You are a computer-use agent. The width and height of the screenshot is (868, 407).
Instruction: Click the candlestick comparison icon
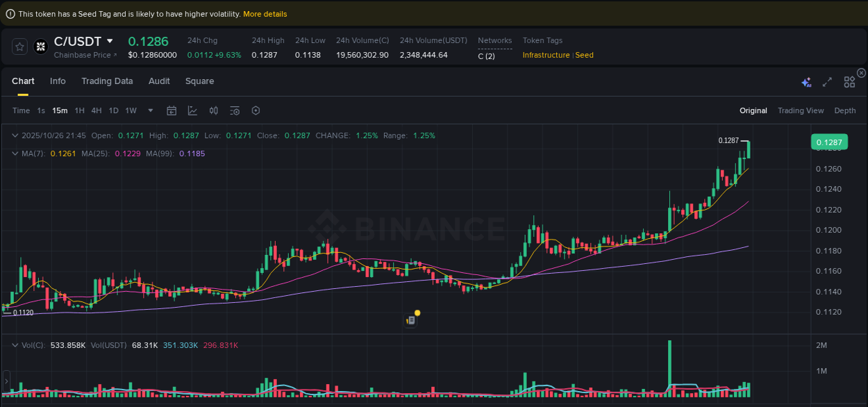point(214,110)
